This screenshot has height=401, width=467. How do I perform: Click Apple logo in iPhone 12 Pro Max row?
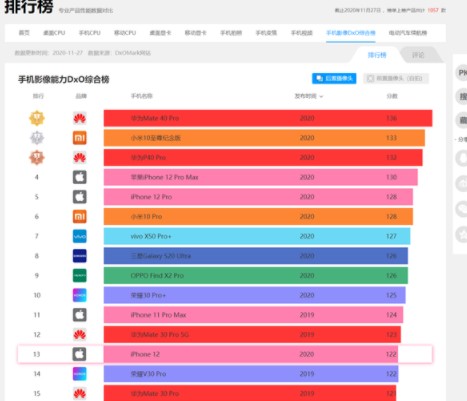[80, 177]
